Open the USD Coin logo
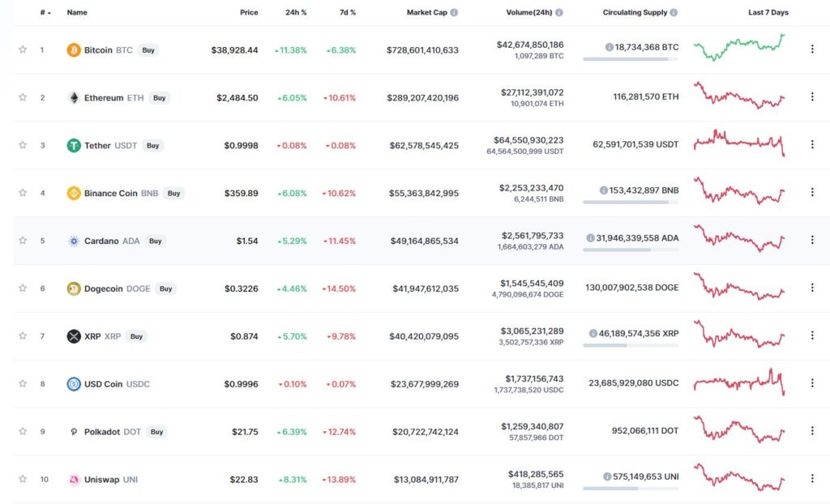The image size is (830, 504). pos(74,384)
